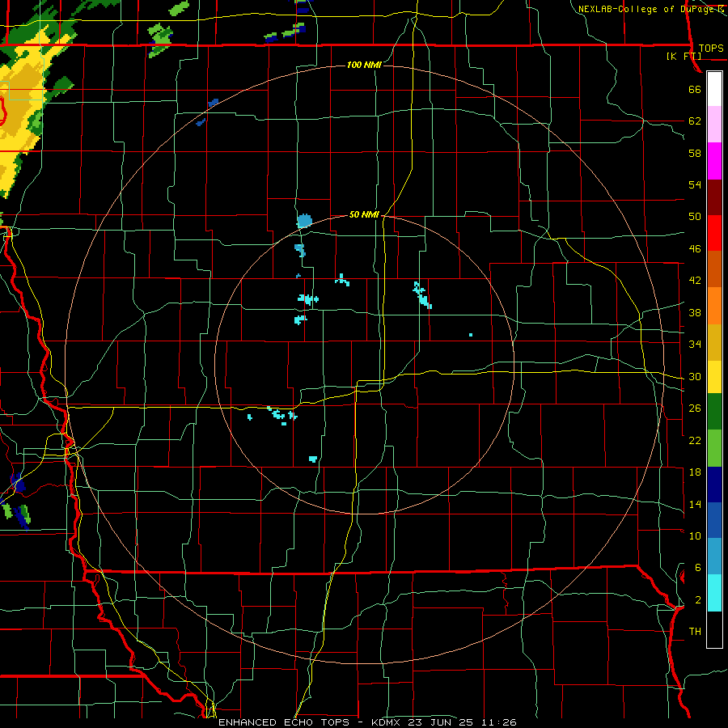Select the cyan legend color block

714,593
